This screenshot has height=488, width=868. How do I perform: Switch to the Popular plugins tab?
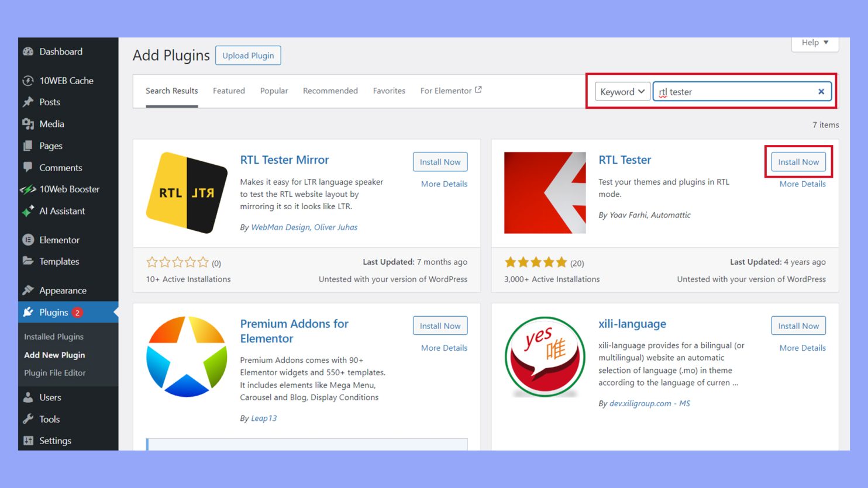pyautogui.click(x=274, y=91)
